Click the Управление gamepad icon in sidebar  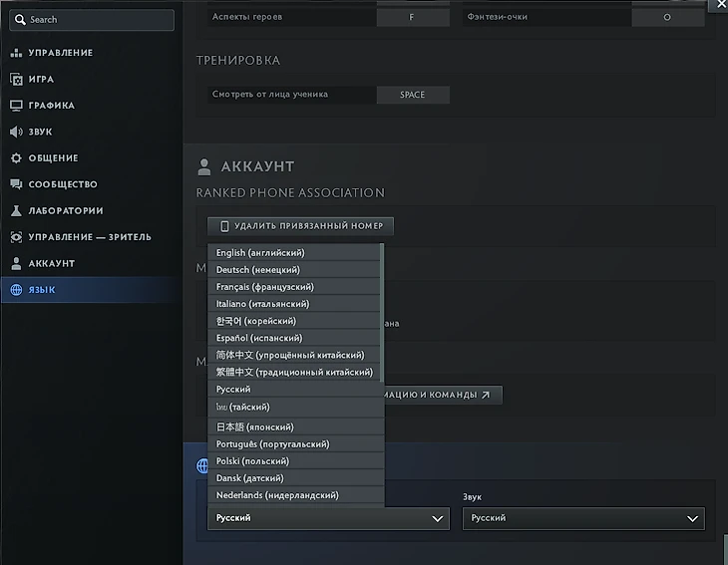click(x=16, y=53)
